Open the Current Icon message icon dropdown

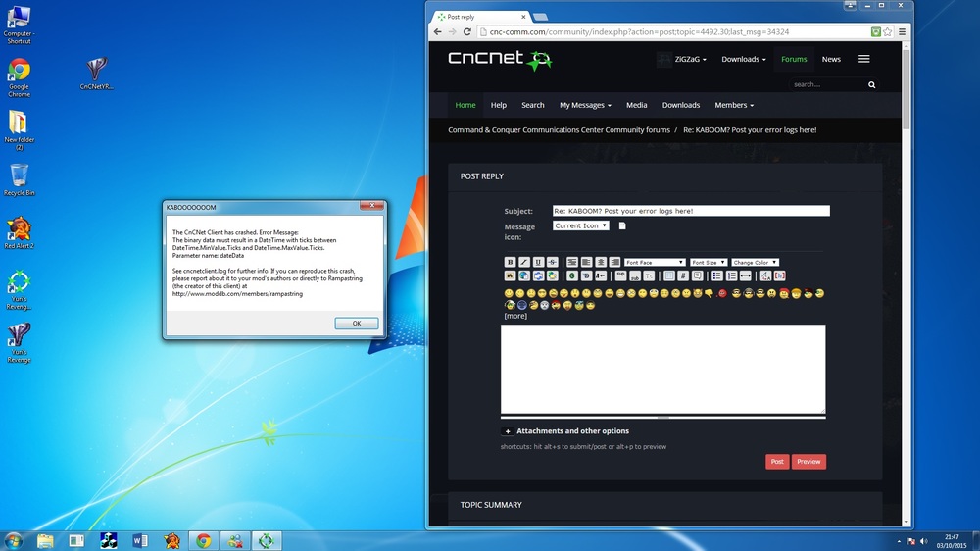pos(580,225)
